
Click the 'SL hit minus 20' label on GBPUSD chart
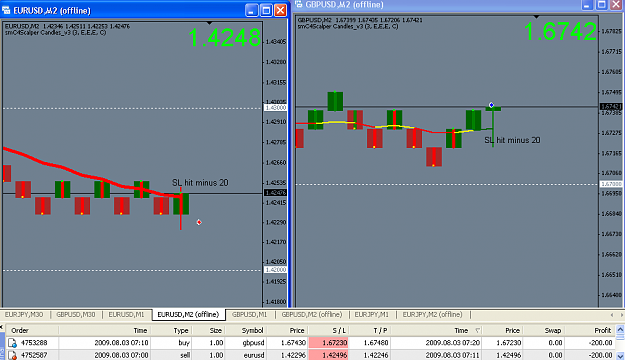click(x=512, y=140)
